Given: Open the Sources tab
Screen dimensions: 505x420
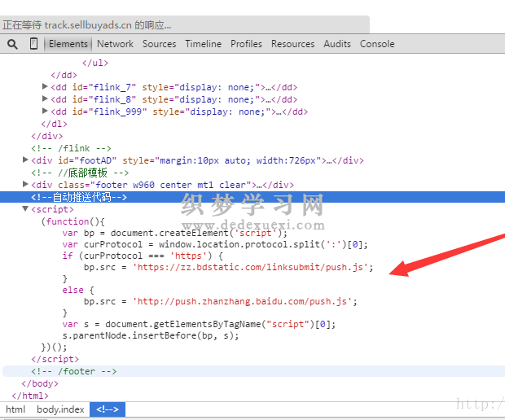Looking at the screenshot, I should pos(159,44).
